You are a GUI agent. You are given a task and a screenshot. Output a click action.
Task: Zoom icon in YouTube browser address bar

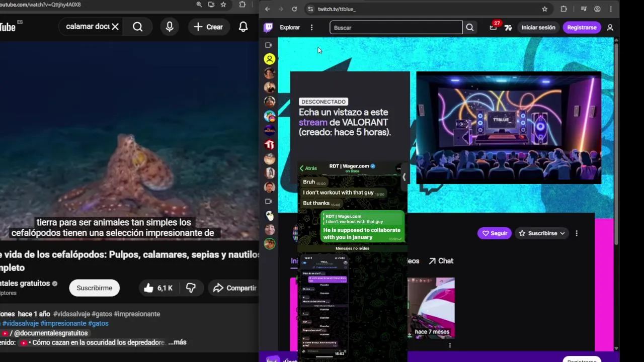pos(199,5)
